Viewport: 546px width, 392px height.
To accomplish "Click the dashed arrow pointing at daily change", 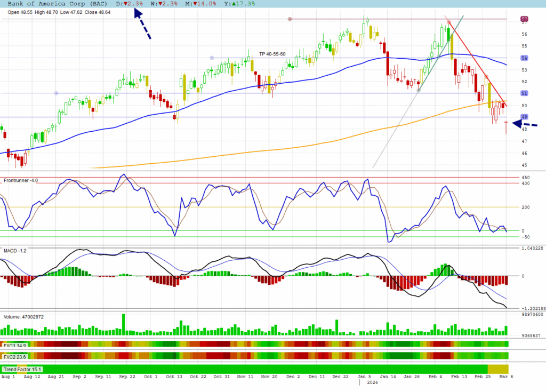I will [x=142, y=25].
